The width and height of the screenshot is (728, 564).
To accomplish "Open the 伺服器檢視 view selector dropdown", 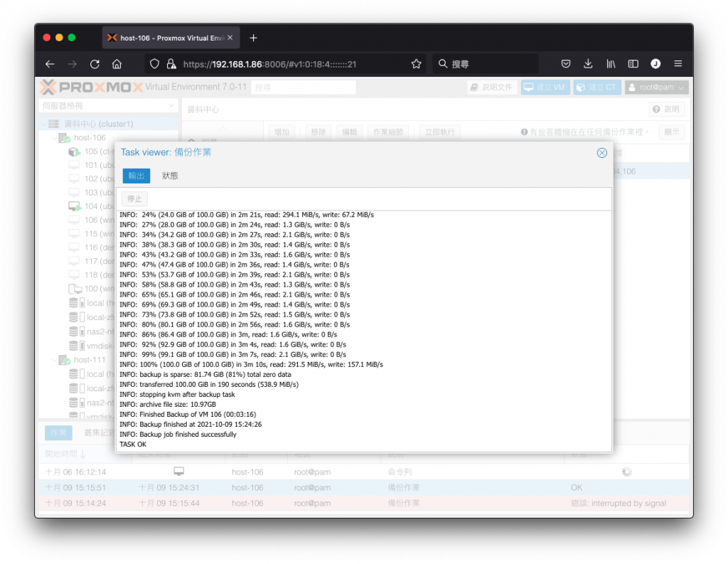I will click(108, 106).
